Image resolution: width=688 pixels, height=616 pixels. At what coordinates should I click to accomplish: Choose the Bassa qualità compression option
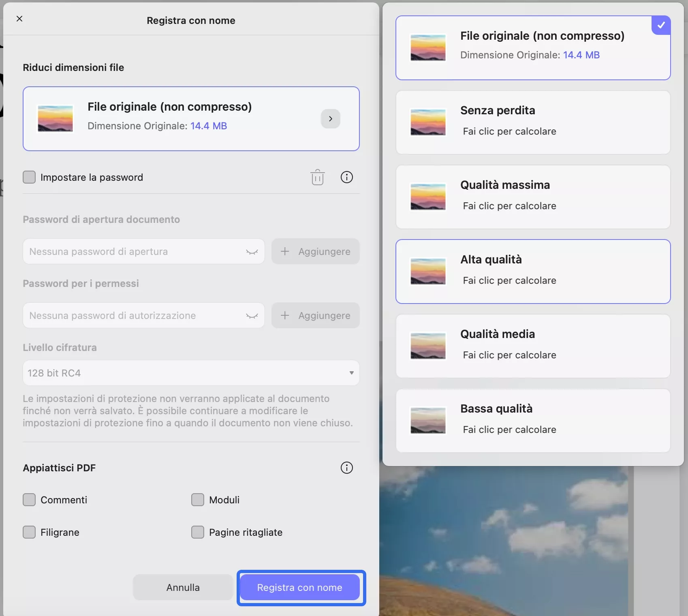pos(533,421)
